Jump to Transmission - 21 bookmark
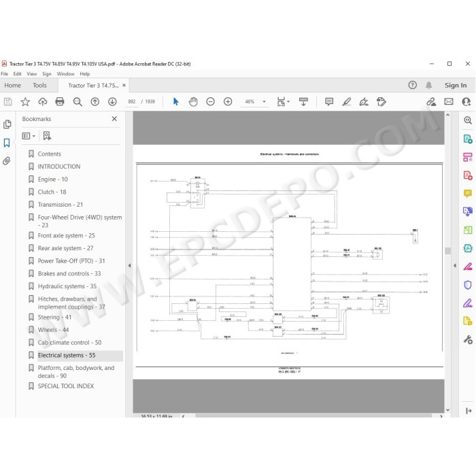Screen dimensions: 476x476 [x=60, y=205]
